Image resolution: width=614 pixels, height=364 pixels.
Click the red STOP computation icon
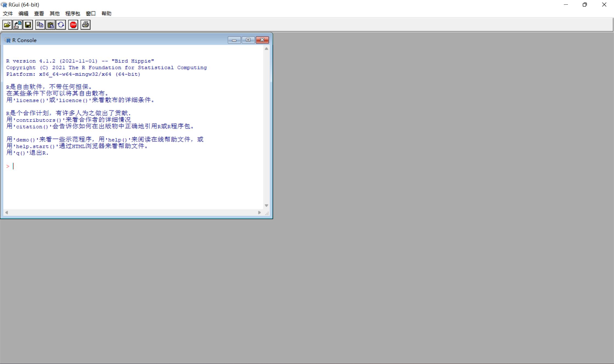point(73,25)
